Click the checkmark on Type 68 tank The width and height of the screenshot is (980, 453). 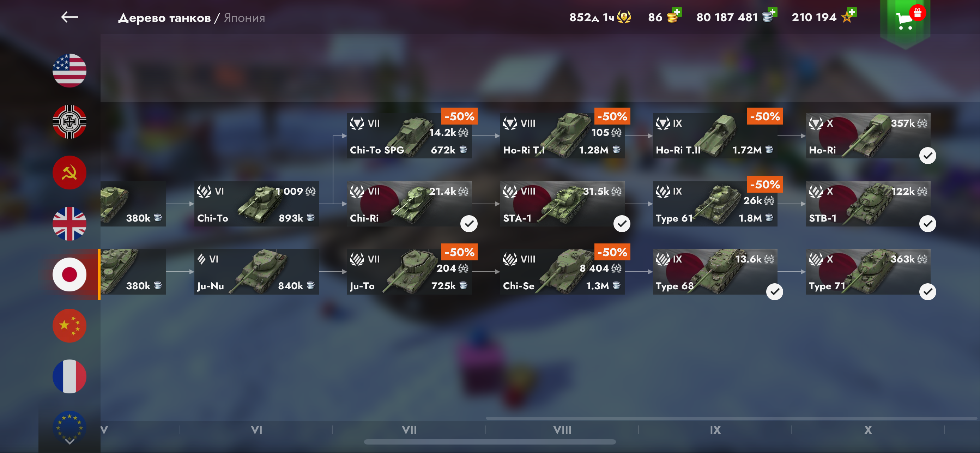(x=775, y=292)
